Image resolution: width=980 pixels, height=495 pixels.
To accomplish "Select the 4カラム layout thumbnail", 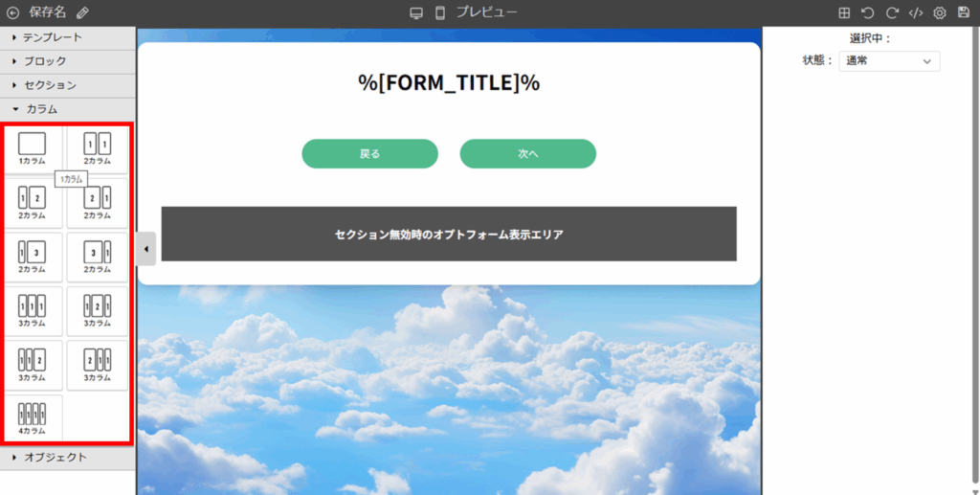I will (33, 418).
